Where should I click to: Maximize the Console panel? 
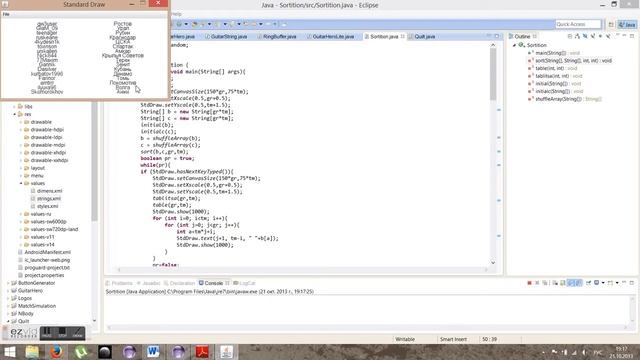632,283
